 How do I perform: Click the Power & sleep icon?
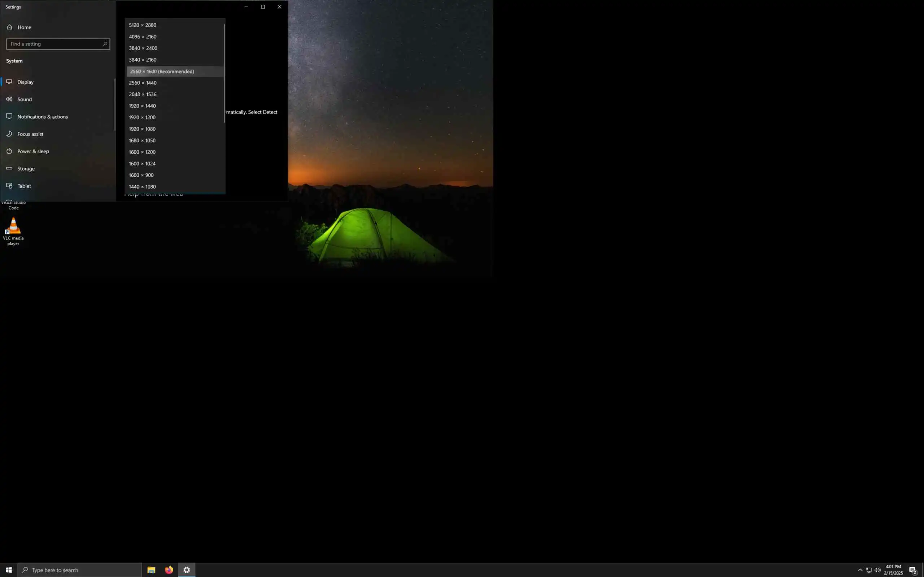[9, 151]
